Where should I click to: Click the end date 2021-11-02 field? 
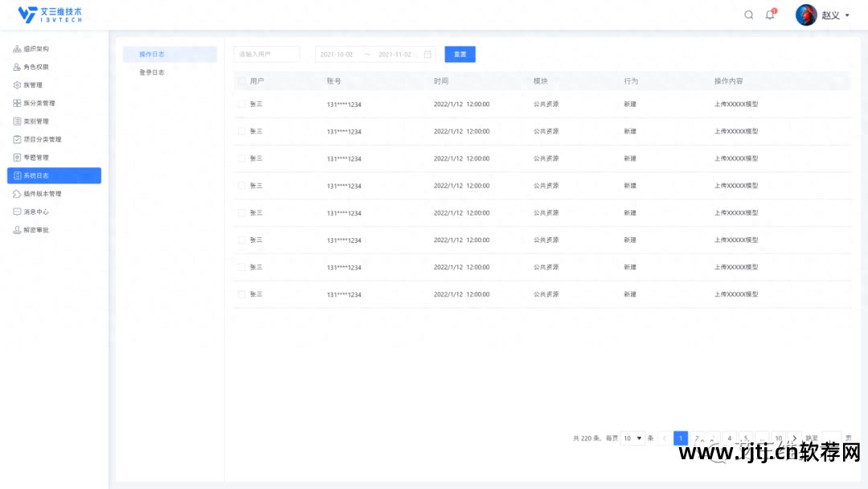[x=395, y=54]
